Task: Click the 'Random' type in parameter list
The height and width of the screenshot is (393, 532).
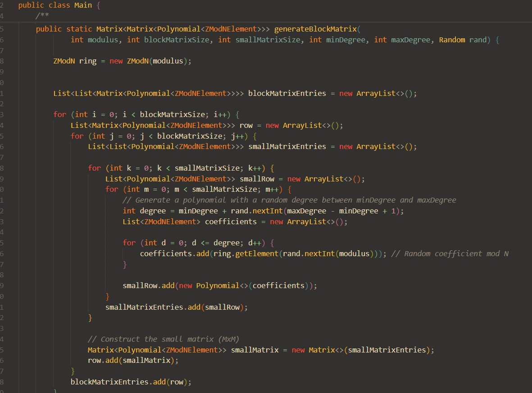Action: pyautogui.click(x=452, y=40)
